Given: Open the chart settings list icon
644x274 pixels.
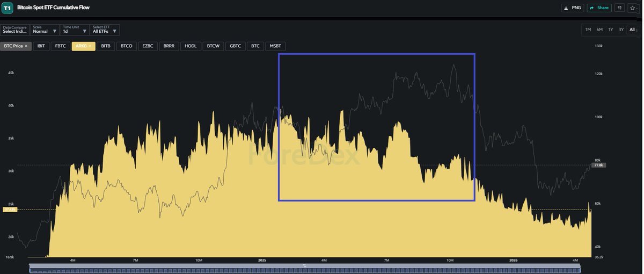Looking at the screenshot, I should pos(619,8).
